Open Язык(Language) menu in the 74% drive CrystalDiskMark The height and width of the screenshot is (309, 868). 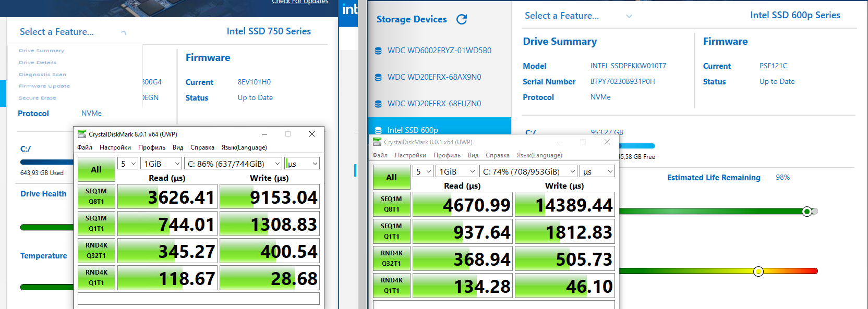(539, 155)
